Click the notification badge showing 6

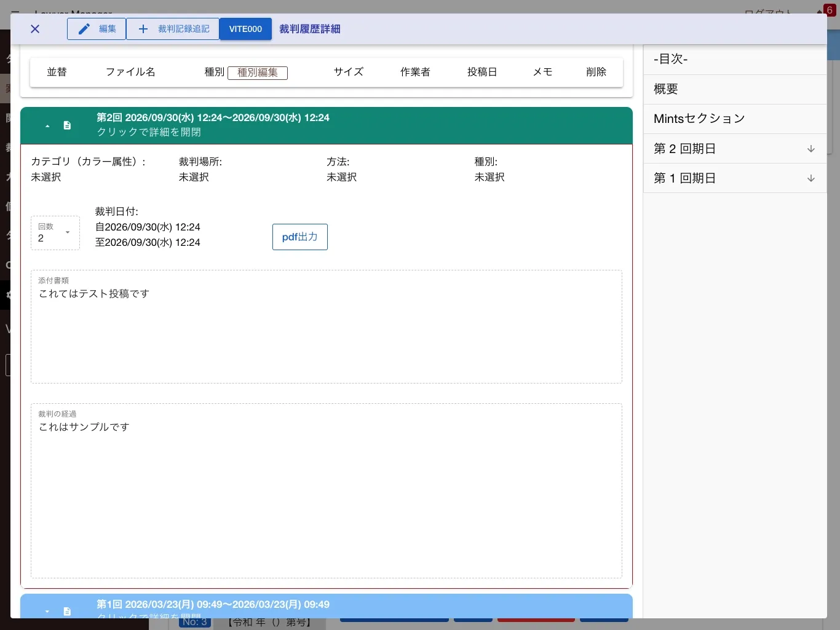point(829,10)
